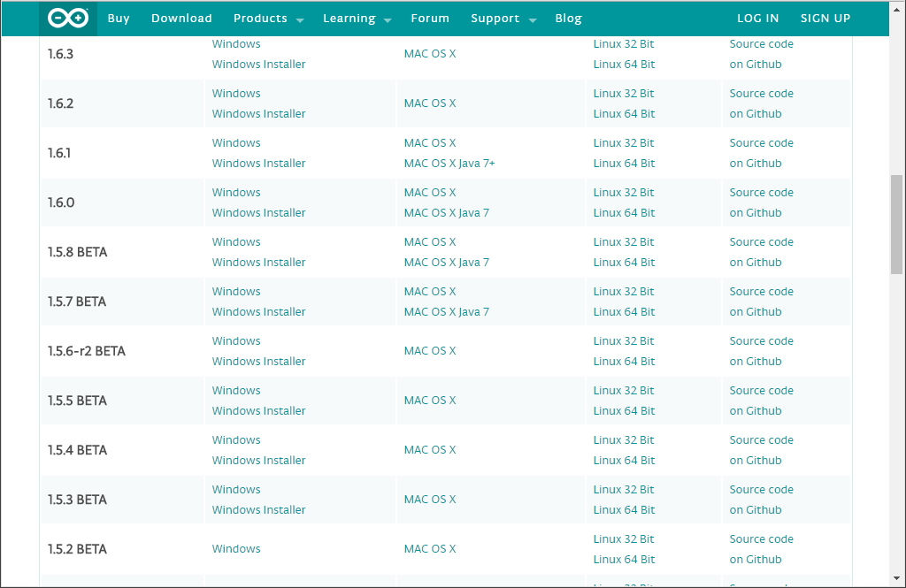Open the Download menu item
Viewport: 906px width, 588px height.
point(181,19)
